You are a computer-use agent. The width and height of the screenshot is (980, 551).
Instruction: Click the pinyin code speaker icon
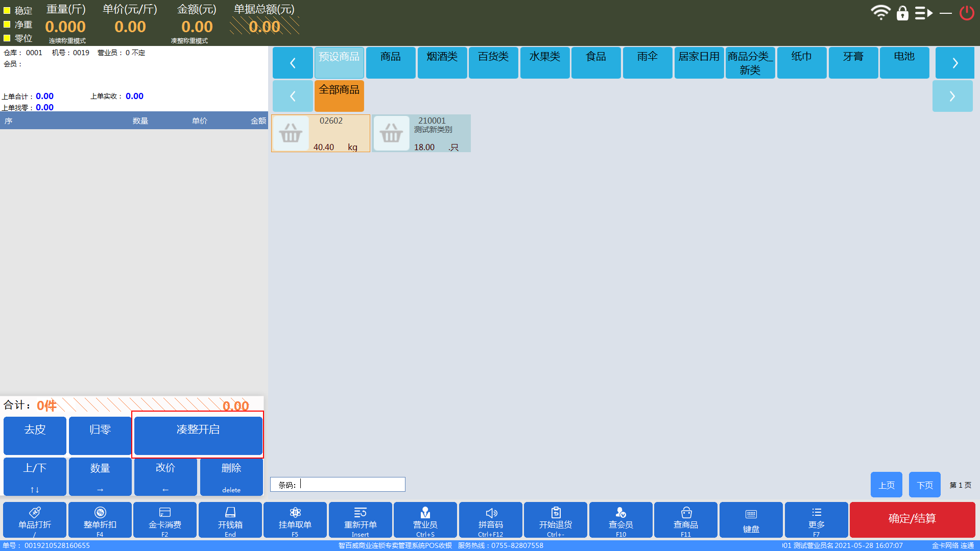coord(491,513)
